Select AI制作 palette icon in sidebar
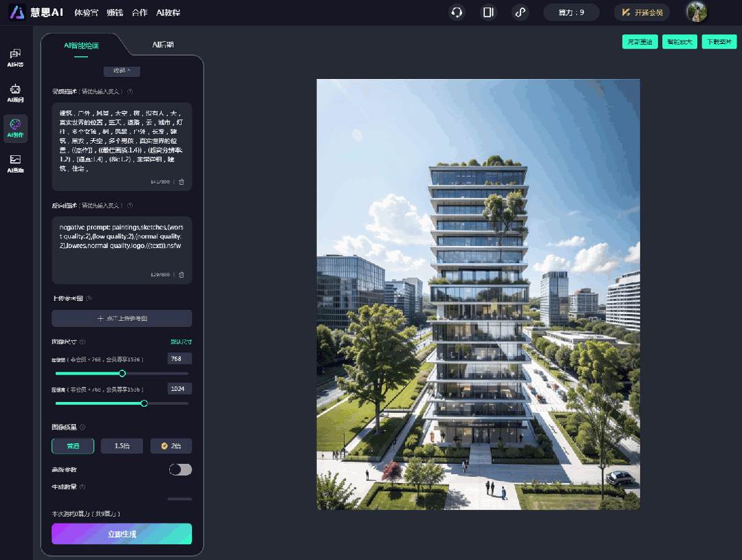 pyautogui.click(x=15, y=128)
